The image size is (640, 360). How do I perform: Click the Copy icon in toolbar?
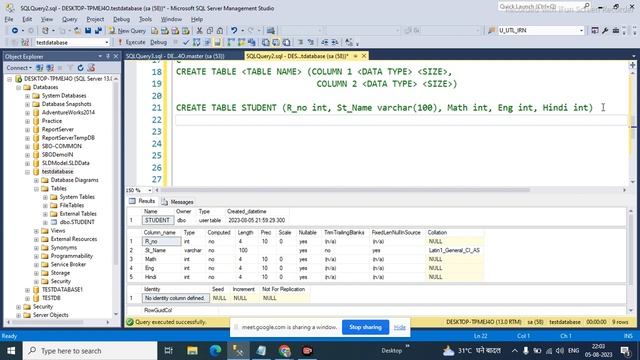click(210, 31)
